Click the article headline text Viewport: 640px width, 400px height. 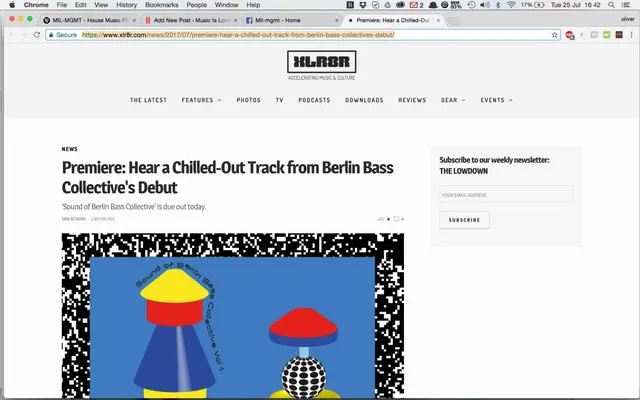click(x=228, y=177)
